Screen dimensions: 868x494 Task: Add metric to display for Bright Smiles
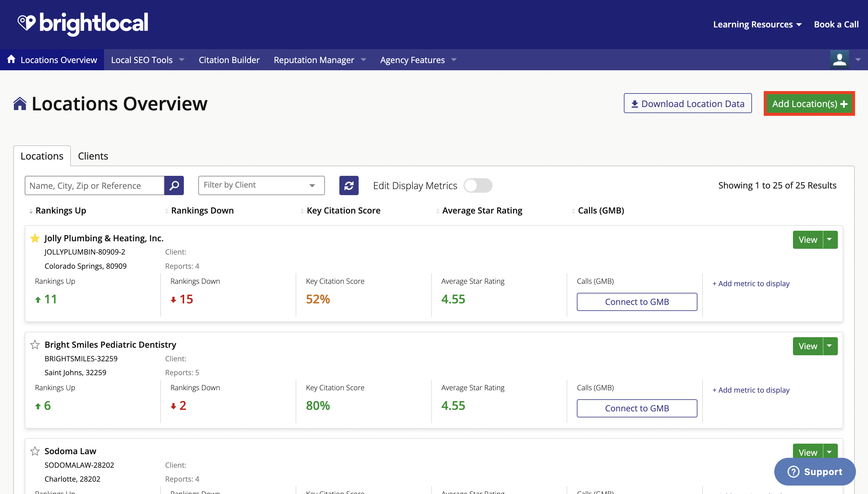click(751, 390)
